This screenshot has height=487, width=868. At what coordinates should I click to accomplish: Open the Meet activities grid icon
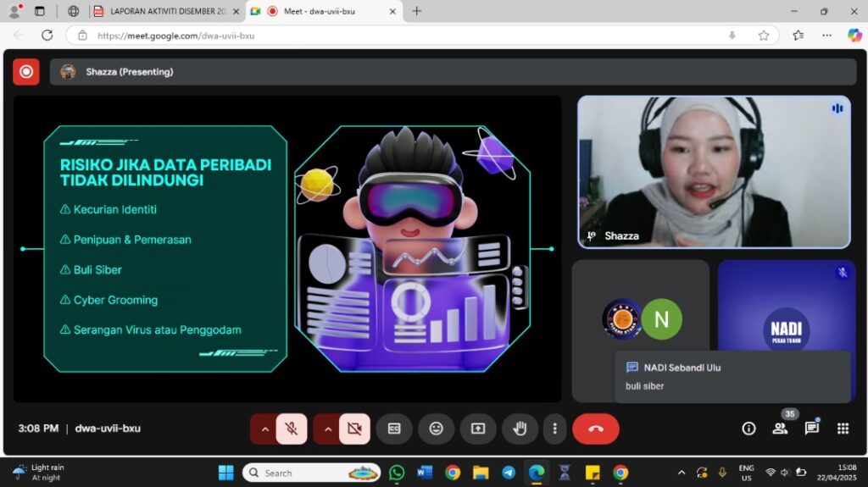point(843,429)
